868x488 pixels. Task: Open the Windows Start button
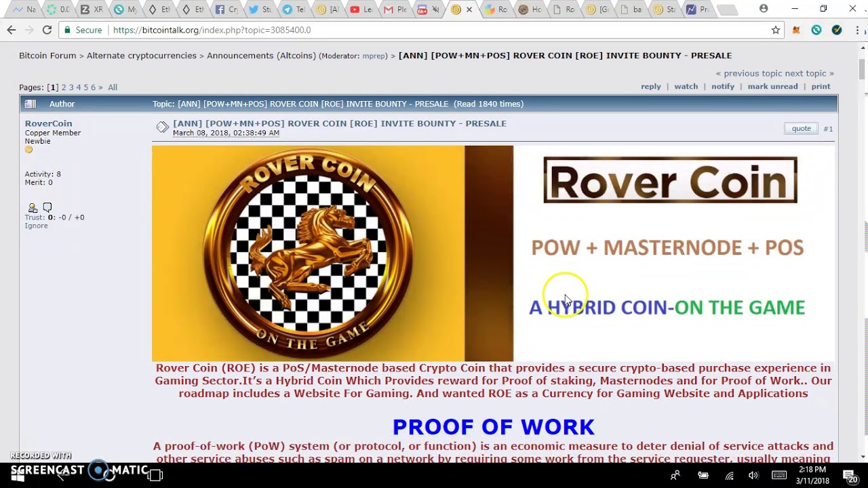18,475
